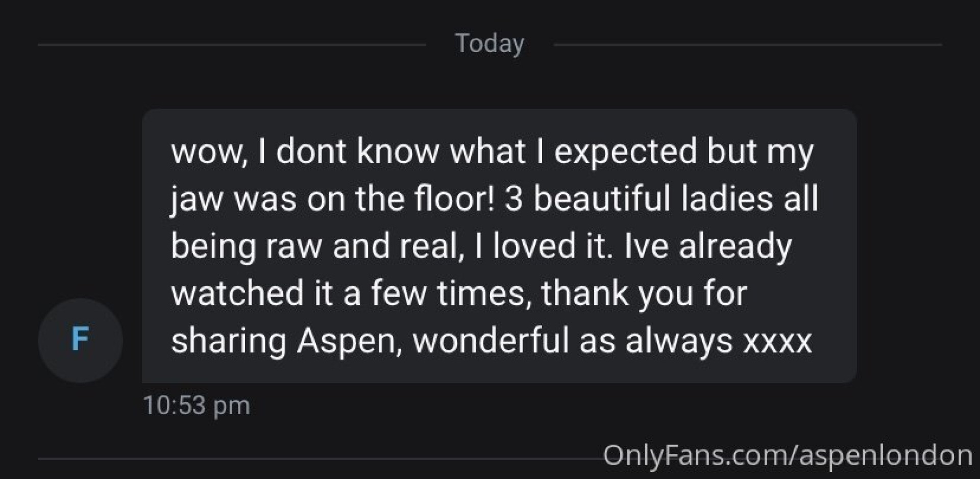Click the round F sender avatar
This screenshot has width=980, height=479.
(80, 340)
